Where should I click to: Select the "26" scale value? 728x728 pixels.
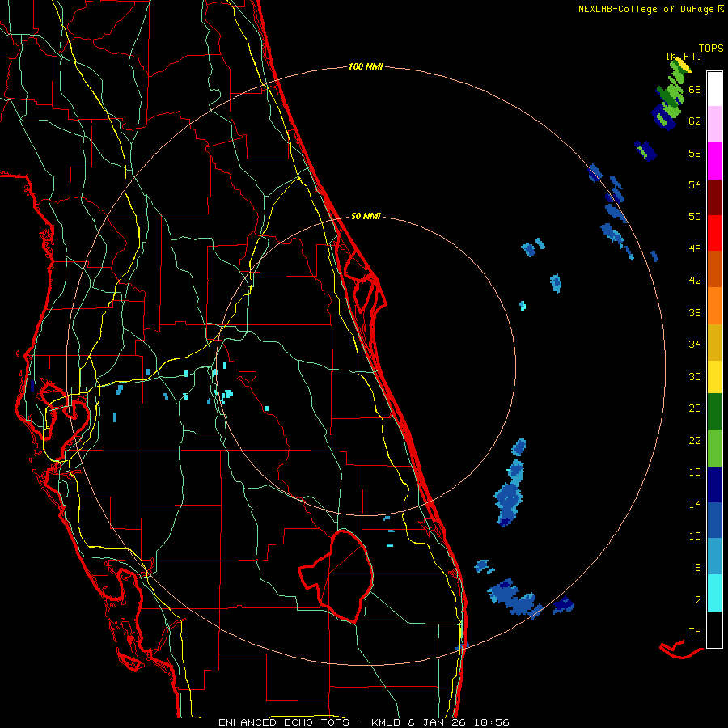tap(695, 408)
